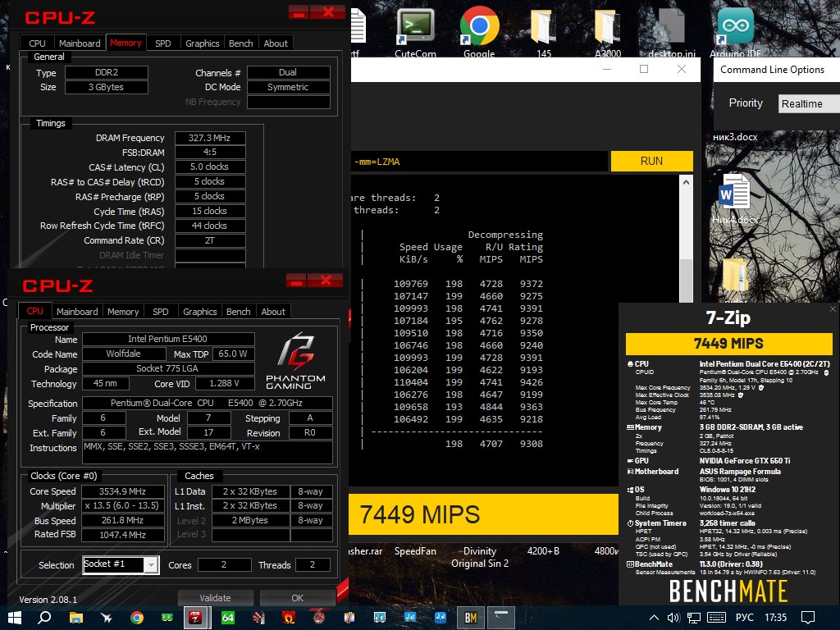The image size is (840, 630).
Task: Open Bench tab in upper CPU-Z window
Action: click(x=240, y=43)
